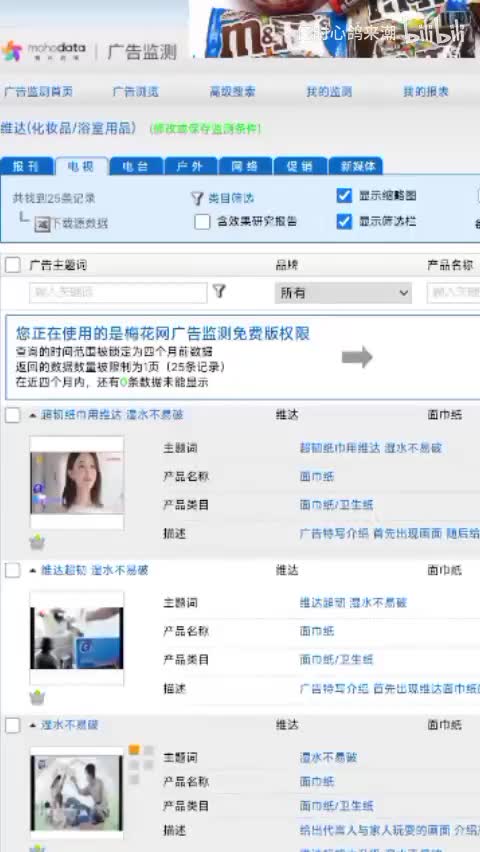Click the green 修改或保存监测条件 link
Image resolution: width=480 pixels, height=852 pixels.
(x=205, y=129)
